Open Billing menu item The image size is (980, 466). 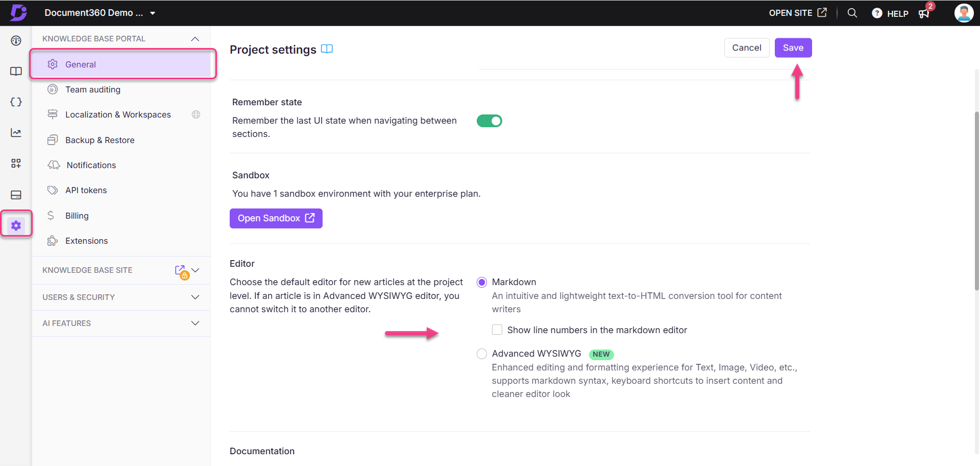click(x=121, y=216)
